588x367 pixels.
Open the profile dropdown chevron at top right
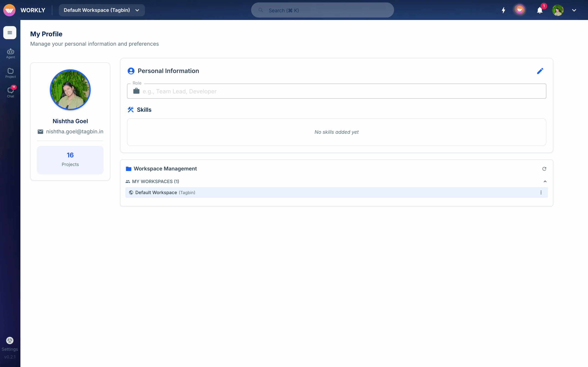(x=574, y=10)
